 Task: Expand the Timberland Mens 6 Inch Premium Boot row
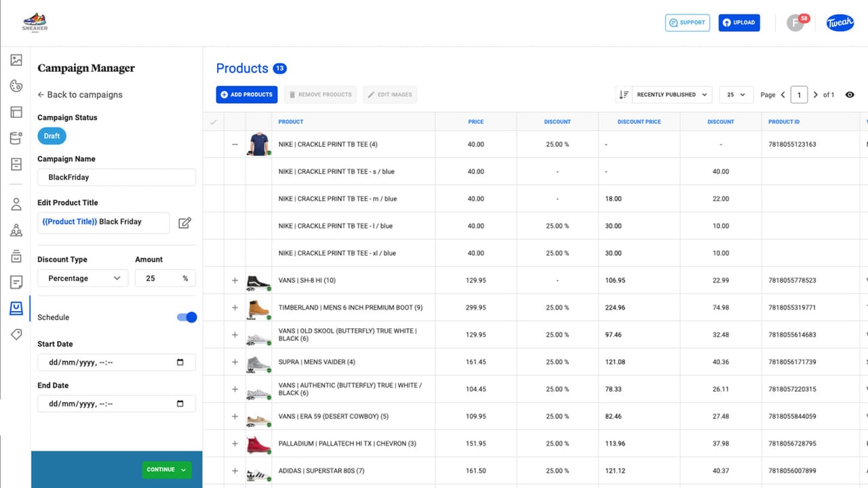tap(235, 308)
